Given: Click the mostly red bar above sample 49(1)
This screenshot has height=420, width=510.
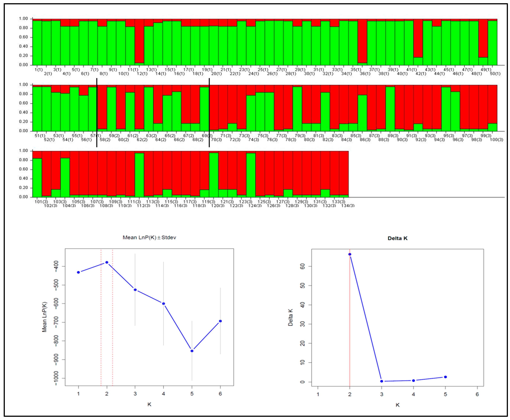Looking at the screenshot, I should (x=483, y=38).
